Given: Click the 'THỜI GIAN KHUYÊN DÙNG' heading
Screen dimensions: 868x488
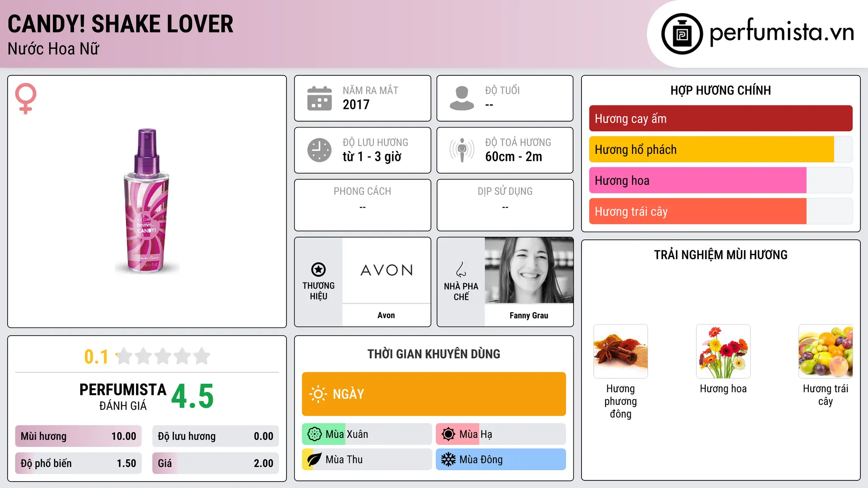Looking at the screenshot, I should click(x=434, y=354).
